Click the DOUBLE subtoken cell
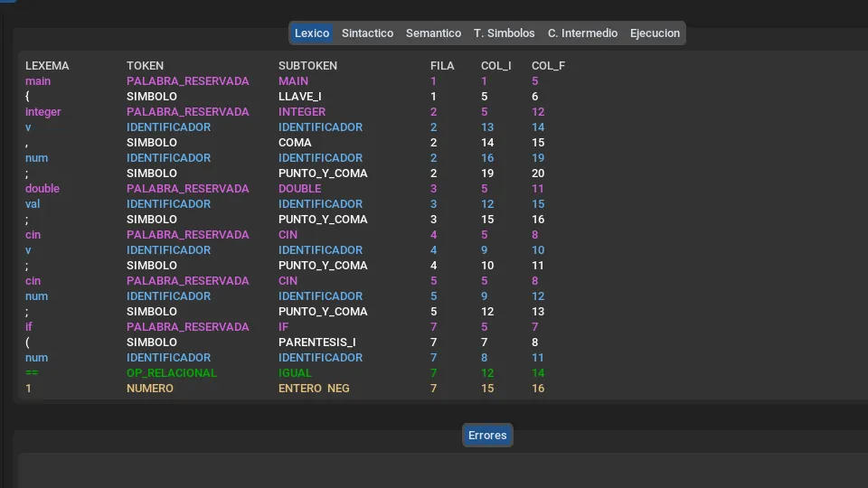868x488 pixels. [300, 189]
